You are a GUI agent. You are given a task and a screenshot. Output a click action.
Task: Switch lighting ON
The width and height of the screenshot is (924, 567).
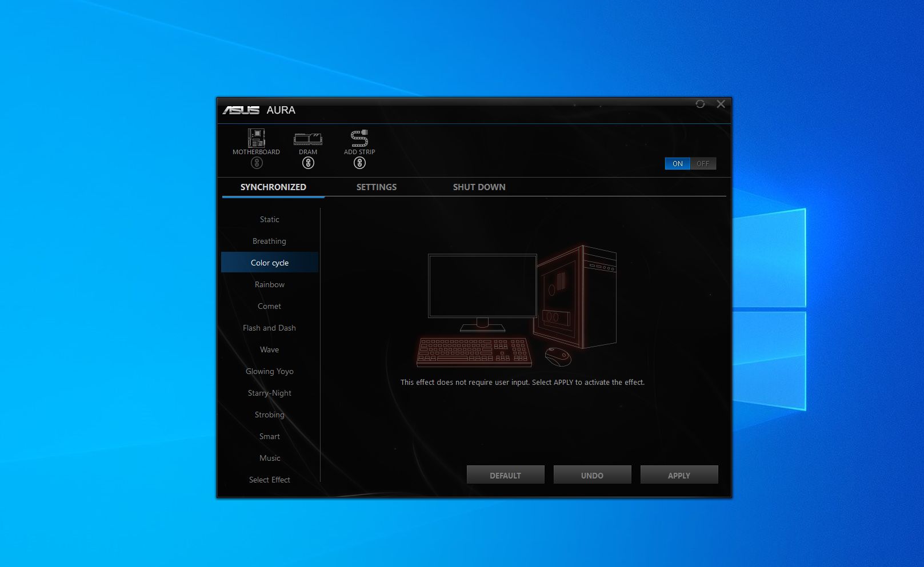click(677, 164)
